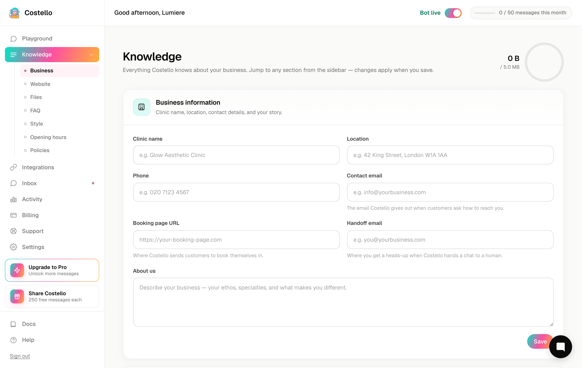Open the chat widget bubble
Viewport: 588px width, 368px height.
point(560,347)
